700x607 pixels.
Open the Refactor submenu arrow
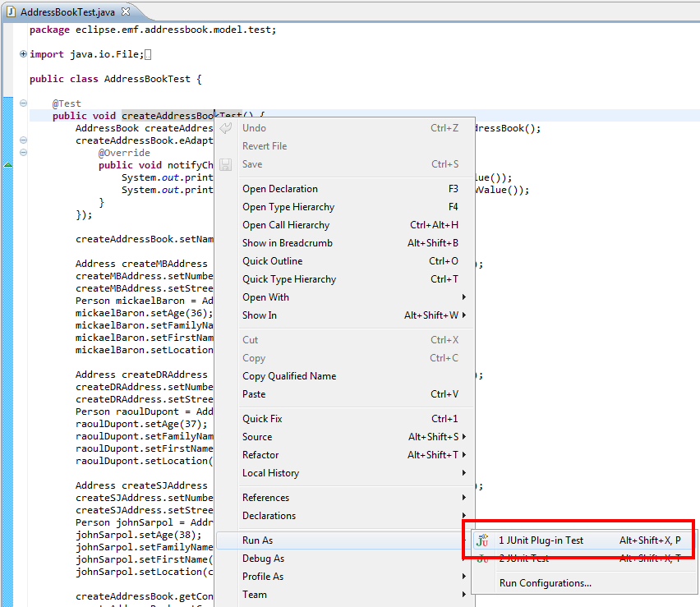tap(464, 455)
